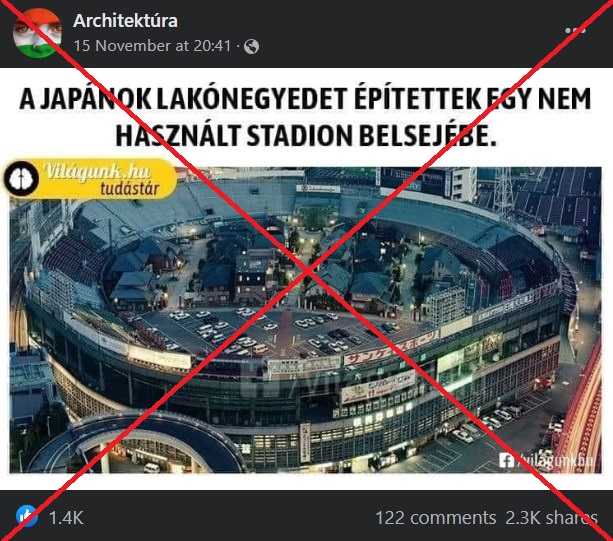Open the 122 comments link
Screen dimensions: 613x541
[436, 518]
